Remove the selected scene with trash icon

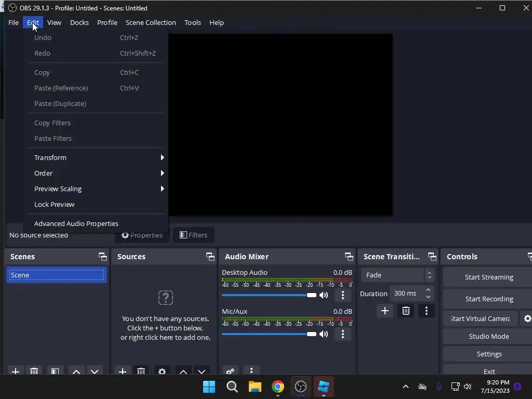point(34,371)
